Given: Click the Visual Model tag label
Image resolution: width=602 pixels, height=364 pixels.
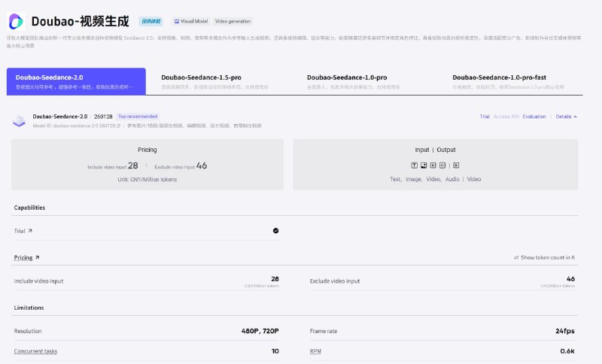Looking at the screenshot, I should [x=194, y=22].
